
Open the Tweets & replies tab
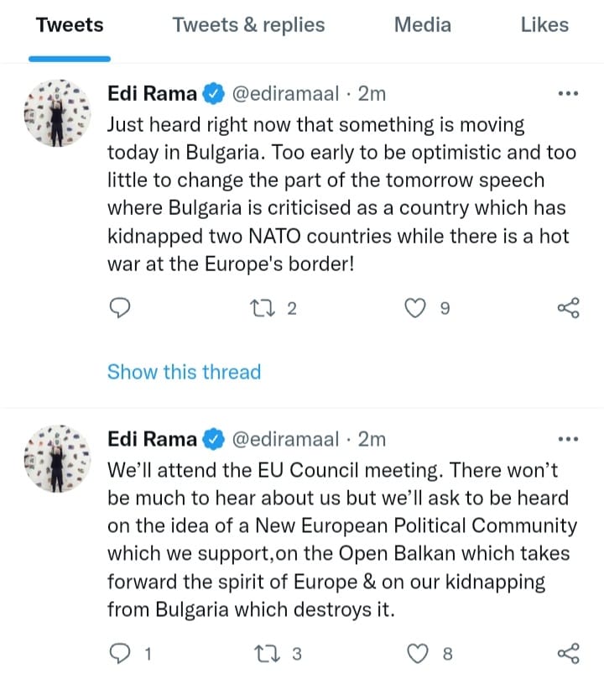pyautogui.click(x=248, y=25)
